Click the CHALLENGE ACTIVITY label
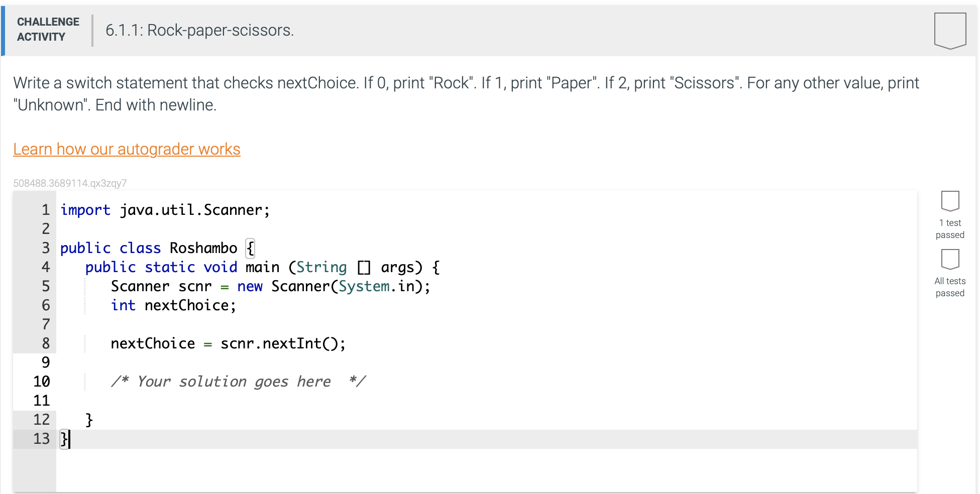 pyautogui.click(x=48, y=29)
